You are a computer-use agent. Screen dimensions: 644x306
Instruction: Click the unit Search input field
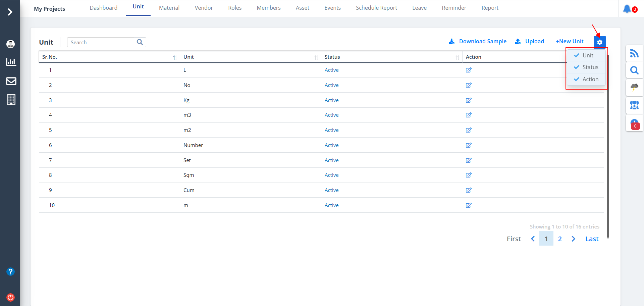point(102,42)
